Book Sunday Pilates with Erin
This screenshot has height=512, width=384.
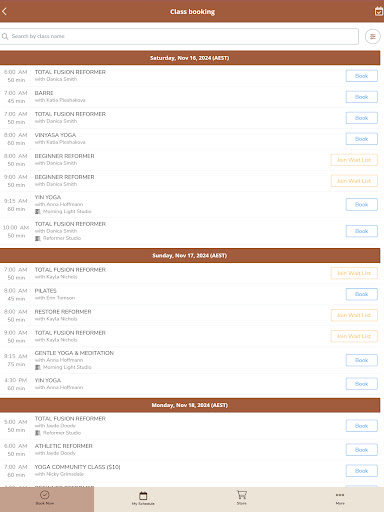(362, 294)
